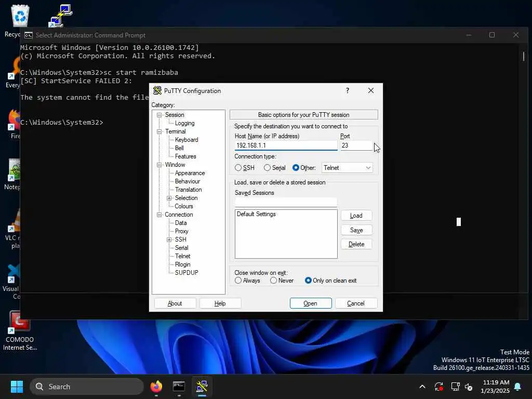The image size is (532, 399).
Task: Open the Bell settings category
Action: [x=179, y=148]
